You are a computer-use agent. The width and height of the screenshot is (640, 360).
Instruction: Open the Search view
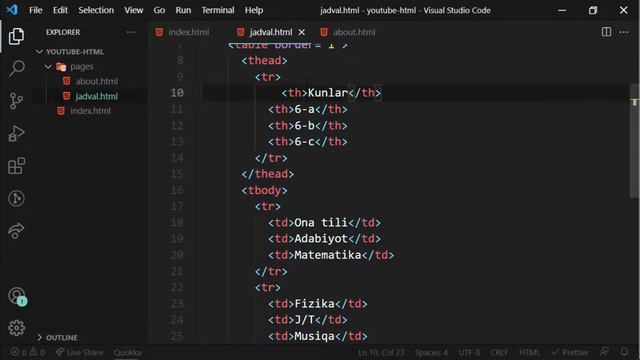coord(16,68)
